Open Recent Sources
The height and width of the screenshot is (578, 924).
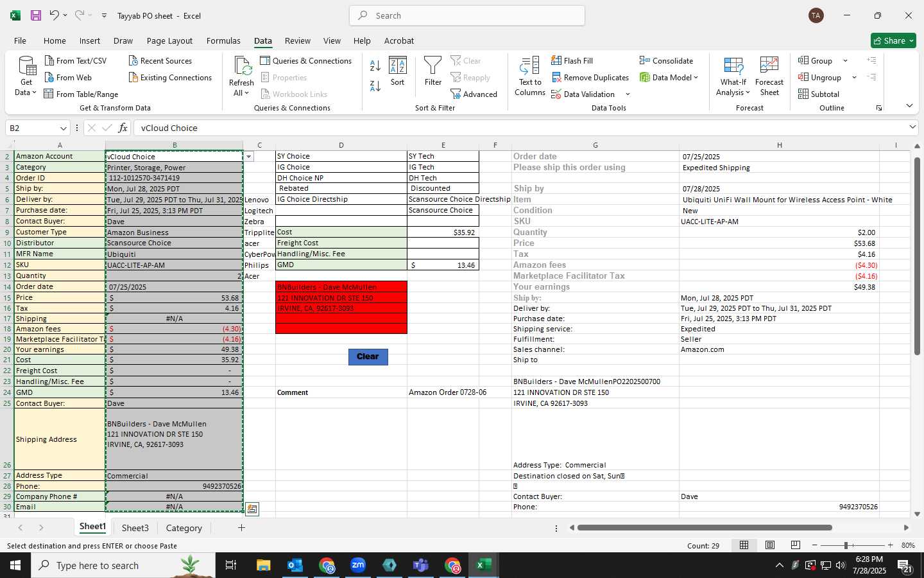160,60
